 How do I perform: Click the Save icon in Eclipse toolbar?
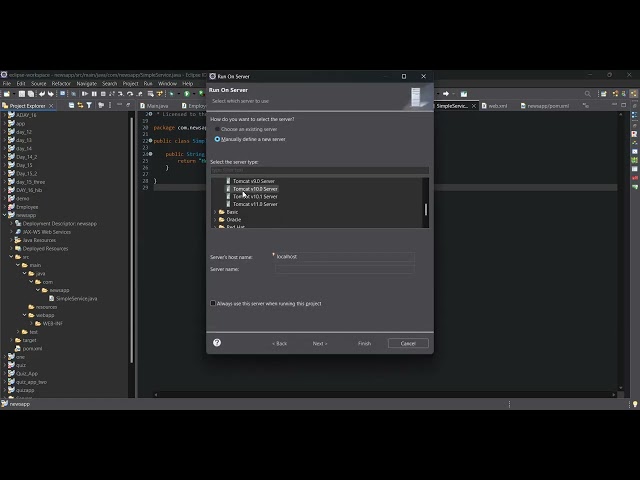point(22,94)
